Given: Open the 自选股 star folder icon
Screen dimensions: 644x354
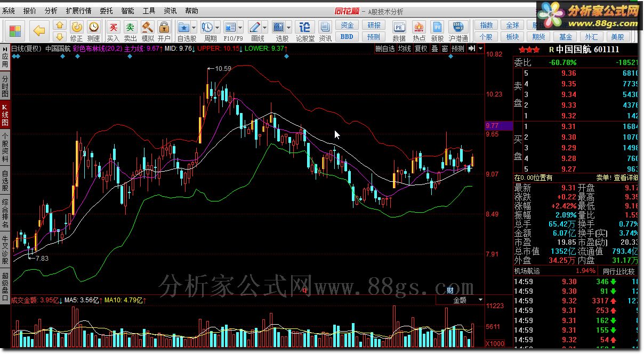Looking at the screenshot, I should click(x=183, y=27).
